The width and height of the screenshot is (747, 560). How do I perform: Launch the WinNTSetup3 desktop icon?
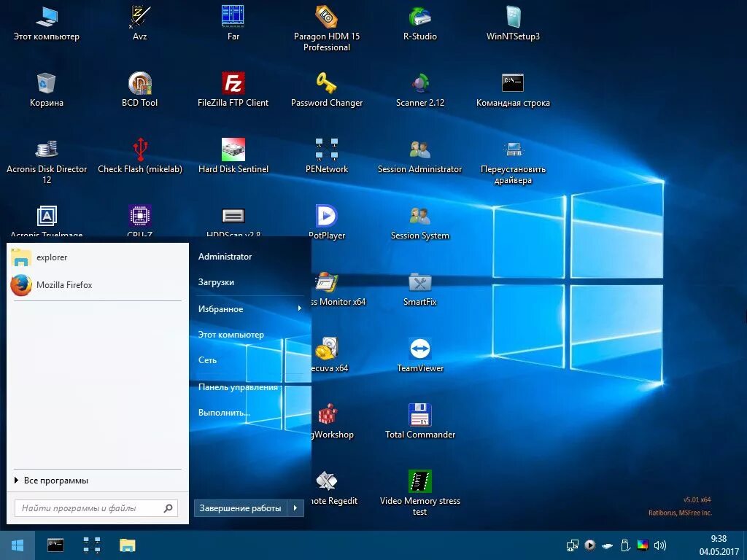coord(513,23)
